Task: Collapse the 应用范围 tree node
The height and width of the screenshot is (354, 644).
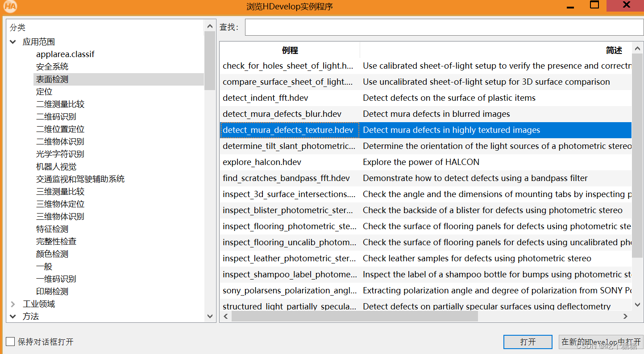Action: (x=13, y=42)
